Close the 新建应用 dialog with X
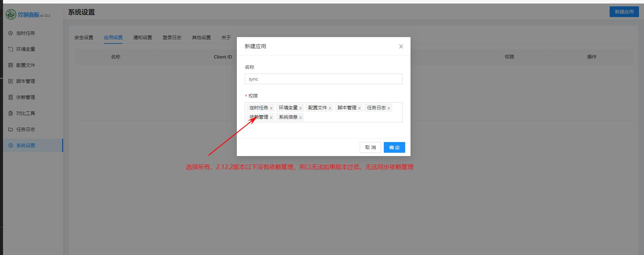The image size is (644, 255). (x=401, y=46)
